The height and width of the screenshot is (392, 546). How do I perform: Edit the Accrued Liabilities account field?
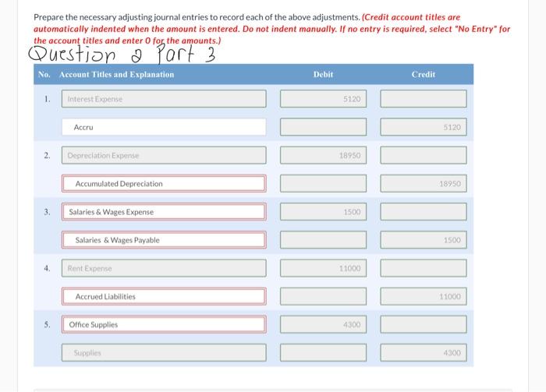pos(164,296)
